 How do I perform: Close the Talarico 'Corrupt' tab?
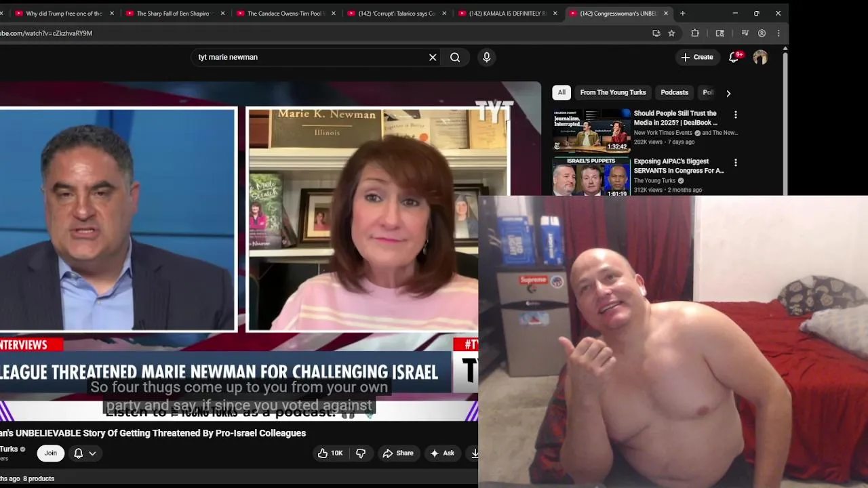[x=444, y=13]
